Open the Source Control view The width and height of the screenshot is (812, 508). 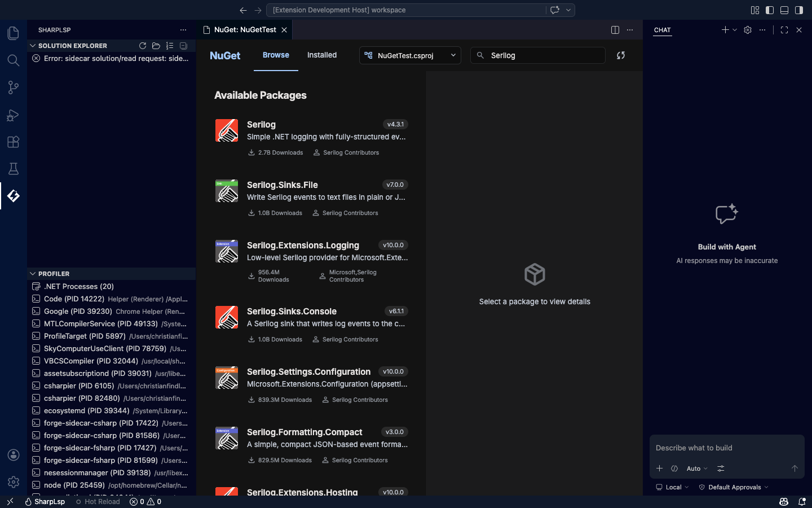pos(14,87)
